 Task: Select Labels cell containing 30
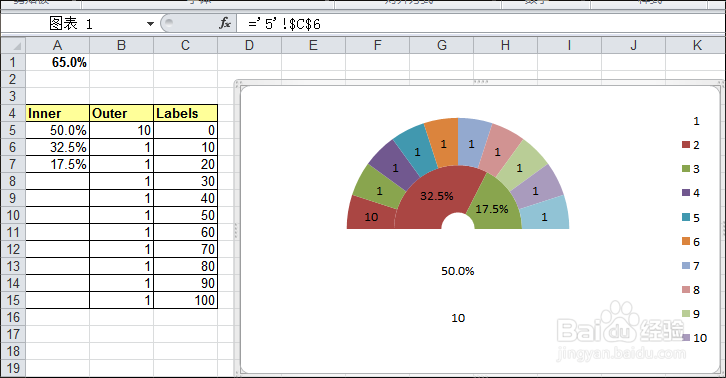(x=185, y=181)
